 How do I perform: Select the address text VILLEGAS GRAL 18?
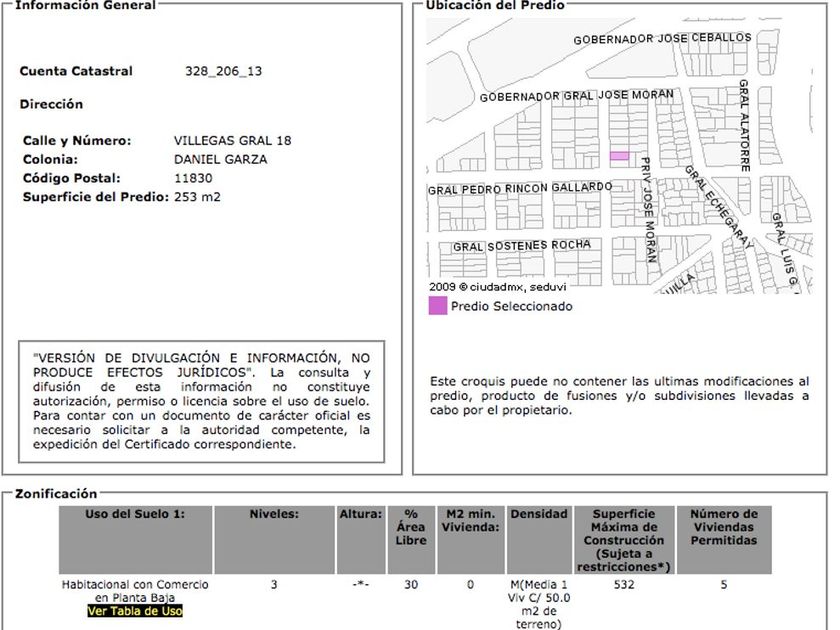(x=232, y=140)
